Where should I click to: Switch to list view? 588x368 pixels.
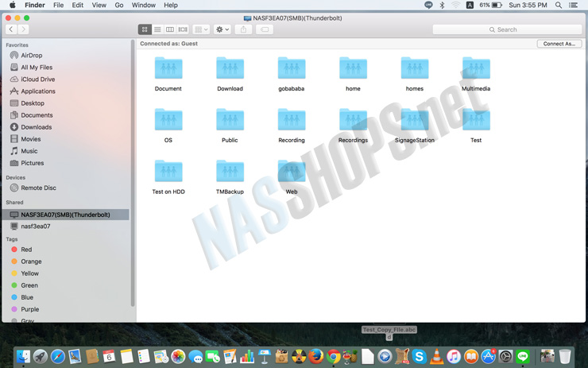click(x=157, y=29)
